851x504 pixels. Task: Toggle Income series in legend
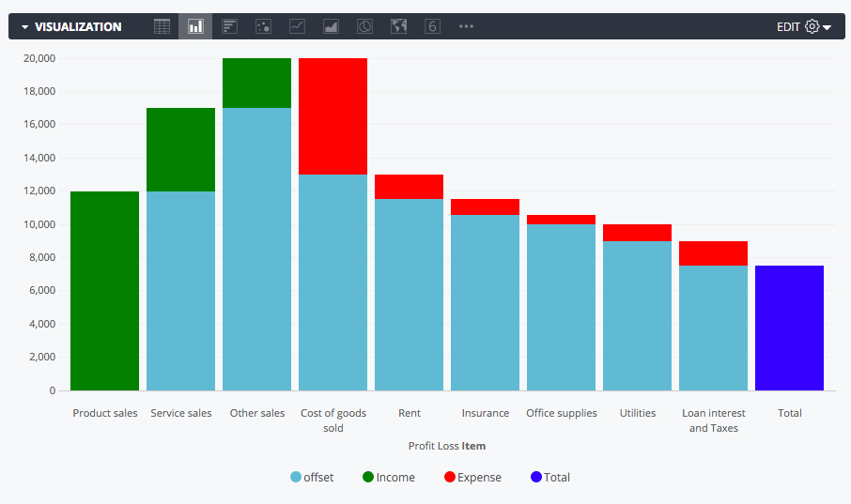(389, 478)
